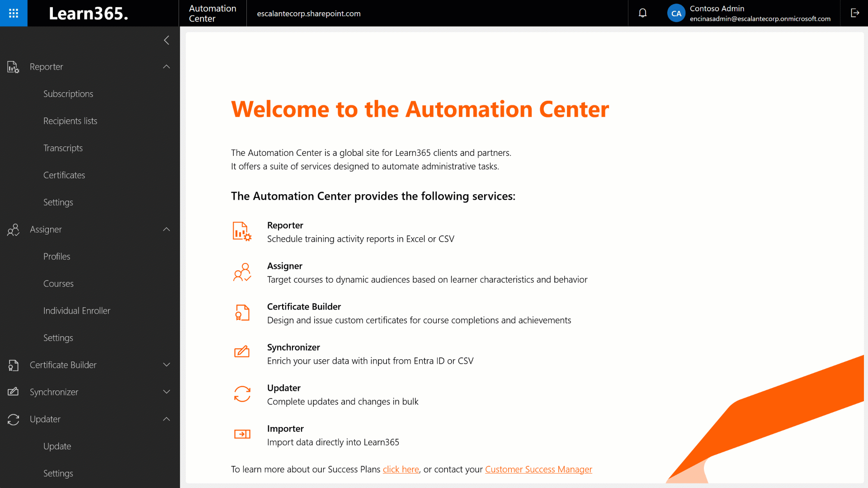The height and width of the screenshot is (488, 868).
Task: Open Individual Enroller under Assigner
Action: [77, 311]
